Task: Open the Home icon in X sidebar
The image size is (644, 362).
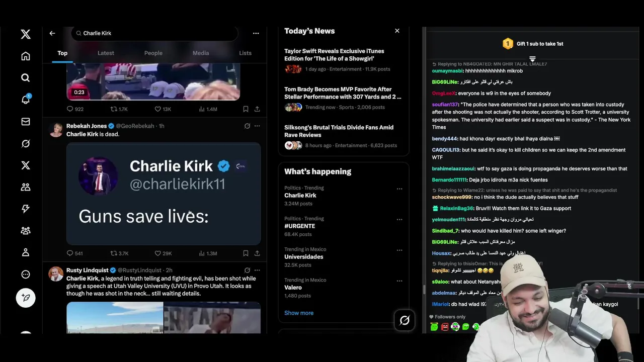Action: point(26,56)
